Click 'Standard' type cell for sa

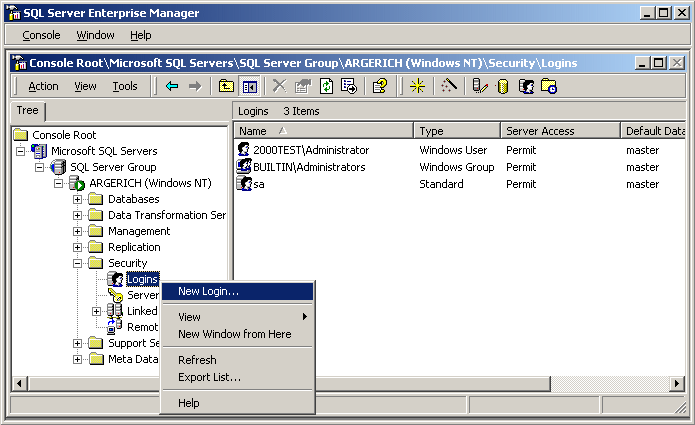click(x=441, y=184)
